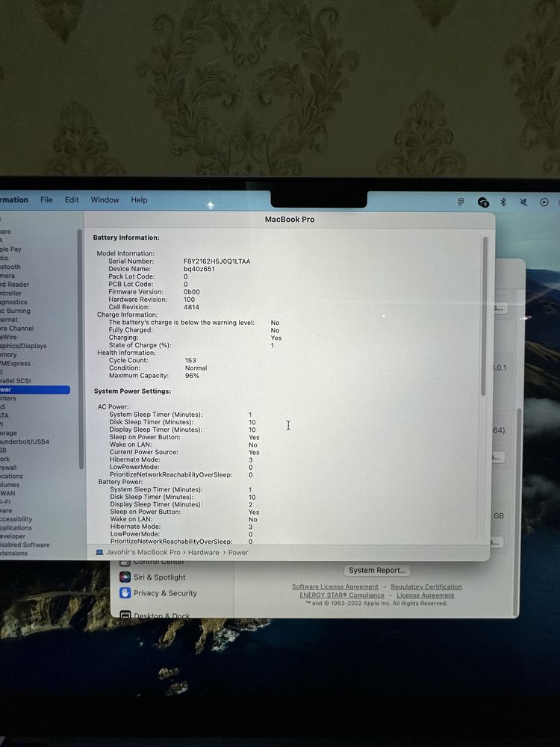Screen dimensions: 560x747
Task: Open Desktop & Dock settings
Action: point(155,615)
